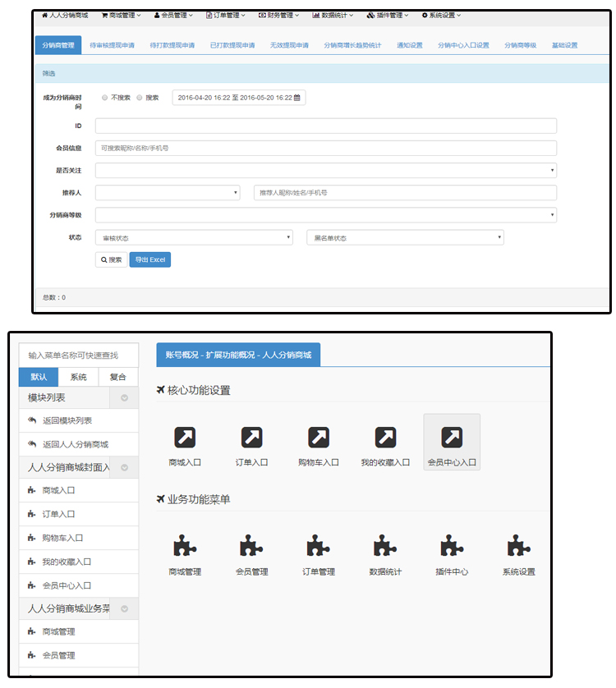Collapse the 人人分销商城业务菜单 section chevron
This screenshot has width=616, height=688.
point(124,608)
